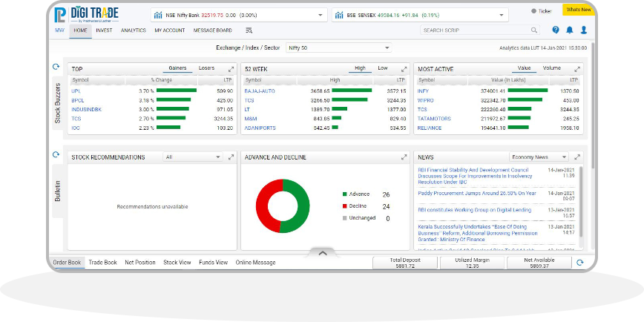Open the Order Book tab
Viewport: 644px width, 322px height.
[67, 263]
